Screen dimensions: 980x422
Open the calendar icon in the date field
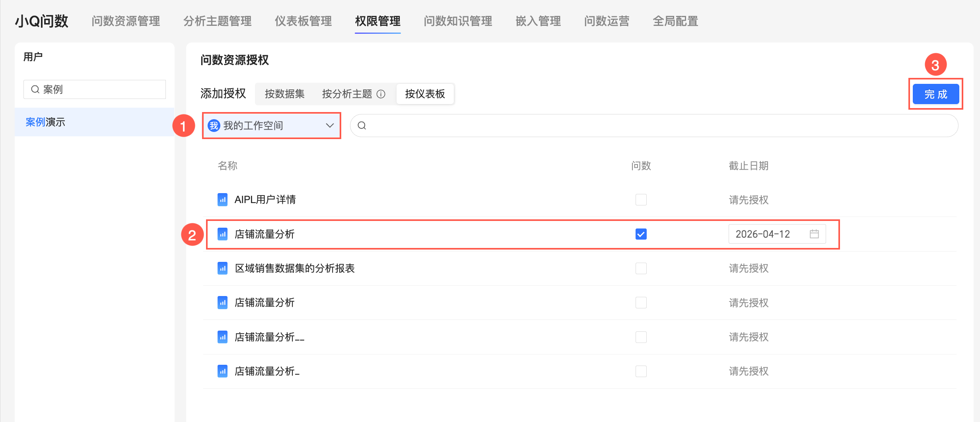tap(814, 234)
